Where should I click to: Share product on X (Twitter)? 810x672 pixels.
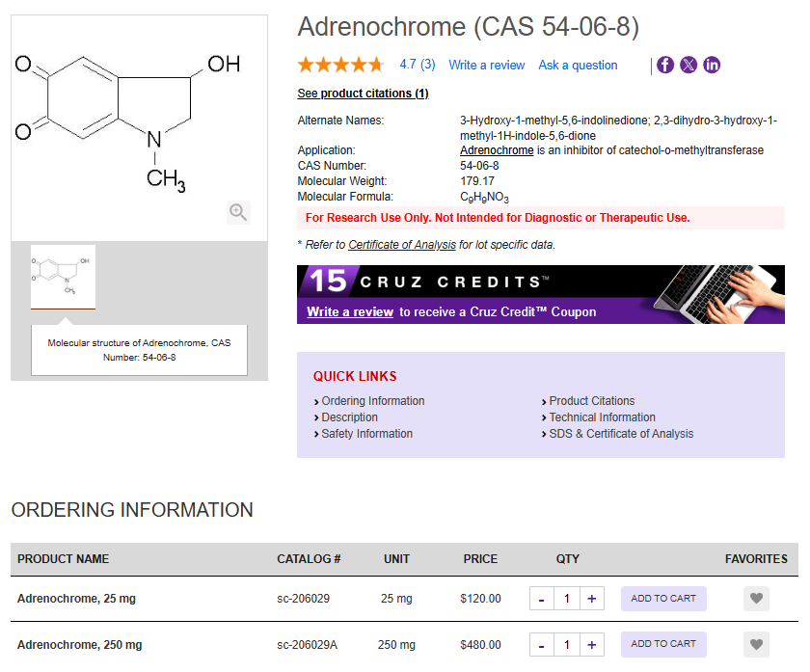(x=688, y=65)
